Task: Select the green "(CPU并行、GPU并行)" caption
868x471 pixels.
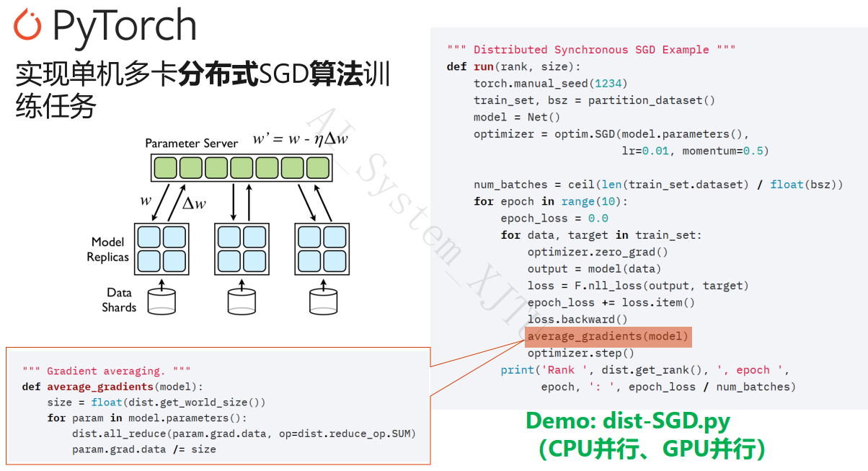Action: (x=651, y=449)
